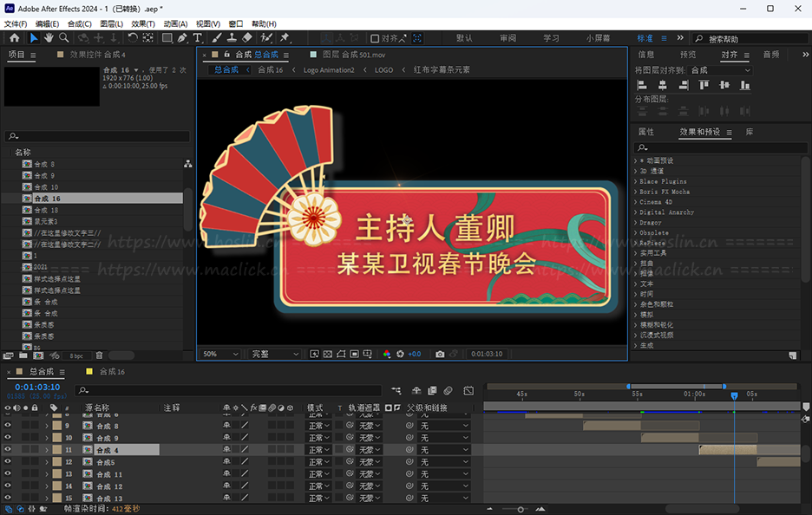The height and width of the screenshot is (515, 812).
Task: Select the Zoom magnifier tool
Action: (65, 38)
